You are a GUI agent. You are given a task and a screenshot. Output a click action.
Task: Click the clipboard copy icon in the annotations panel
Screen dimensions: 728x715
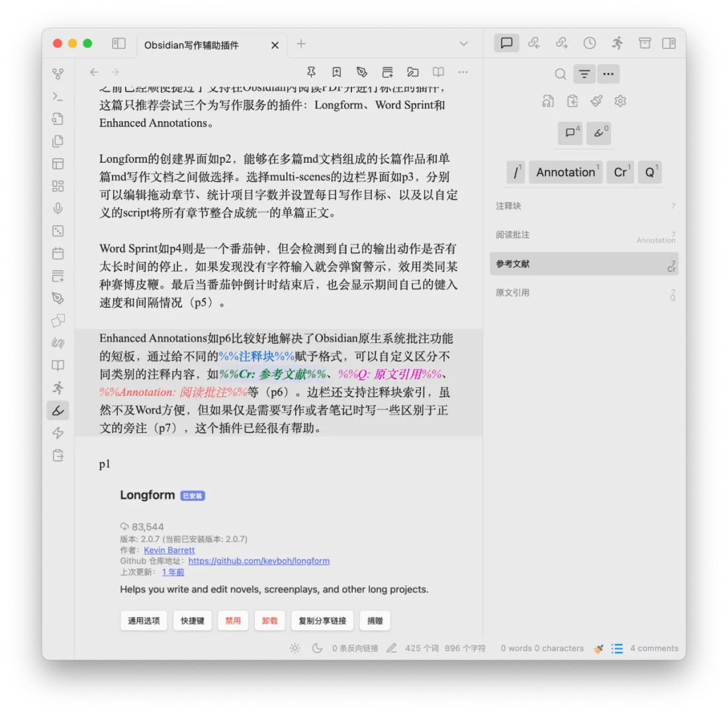572,101
